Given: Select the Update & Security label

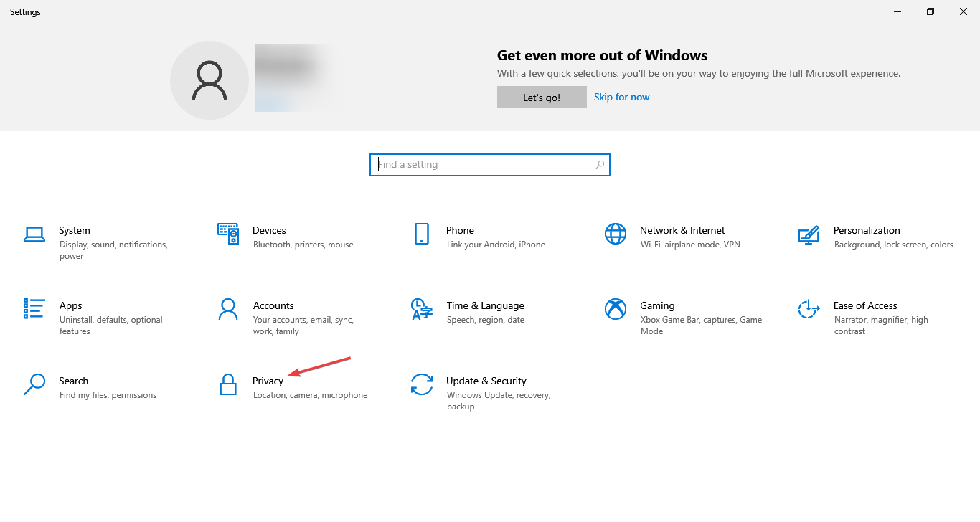Looking at the screenshot, I should [486, 381].
